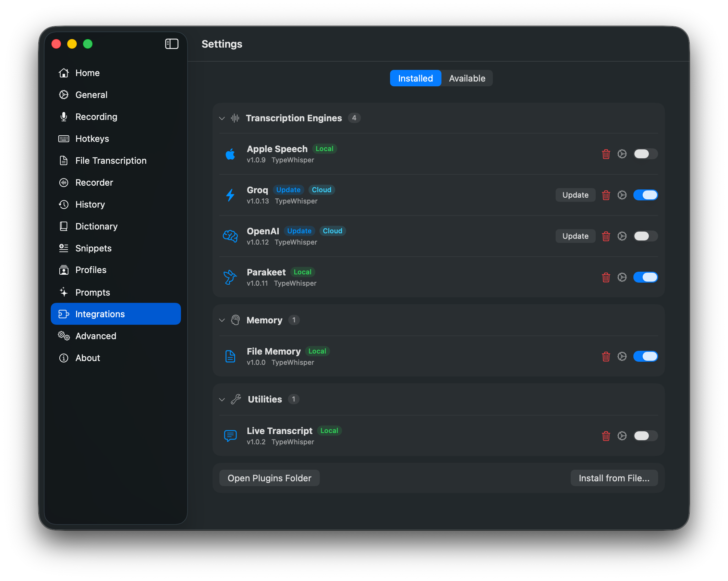Collapse the Memory section

point(222,320)
